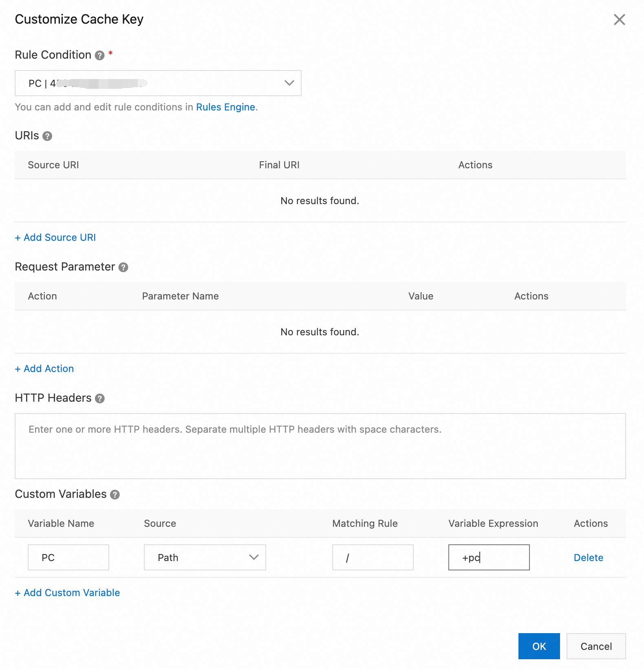
Task: Click the Matching Rule input field
Action: [x=373, y=557]
